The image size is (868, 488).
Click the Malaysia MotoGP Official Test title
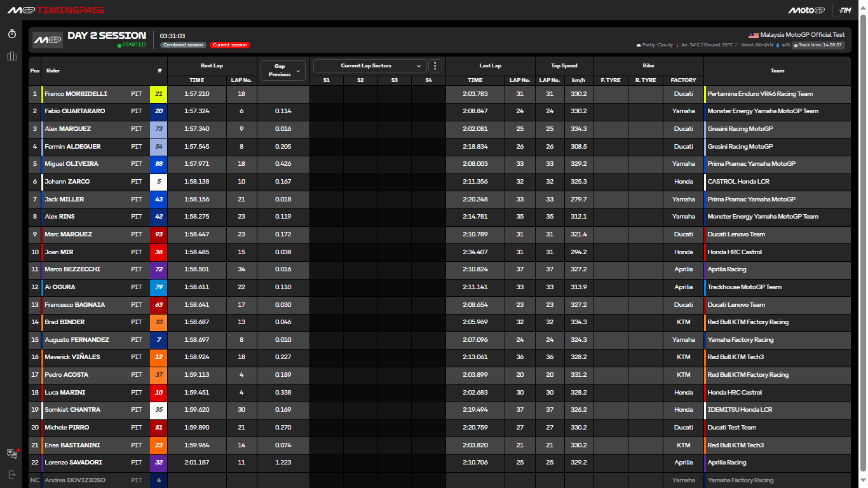803,36
